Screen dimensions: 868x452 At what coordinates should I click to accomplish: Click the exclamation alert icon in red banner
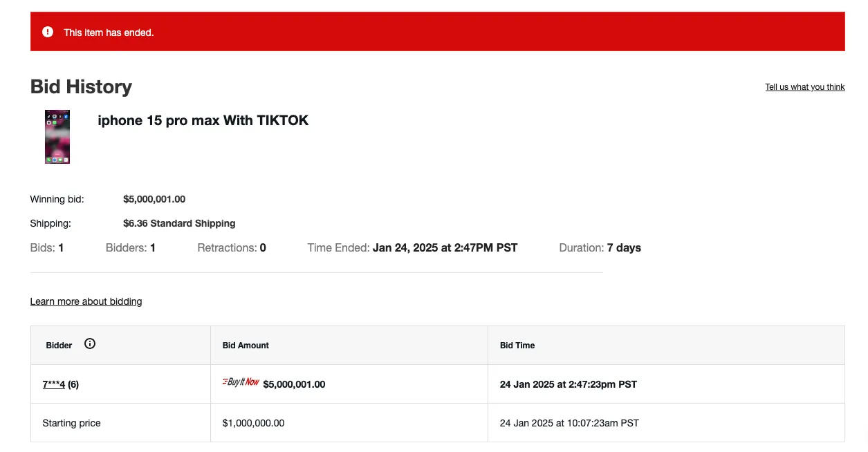pyautogui.click(x=48, y=32)
